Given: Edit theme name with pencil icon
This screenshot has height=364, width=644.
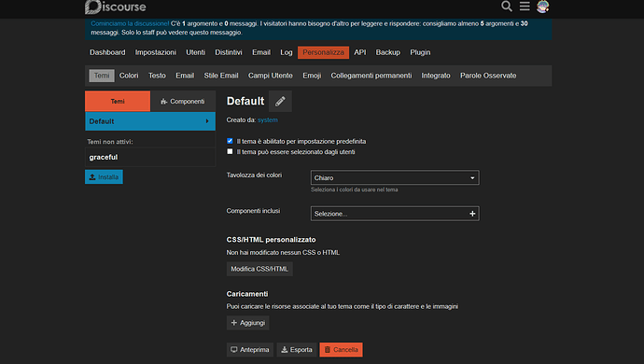Looking at the screenshot, I should tap(280, 101).
